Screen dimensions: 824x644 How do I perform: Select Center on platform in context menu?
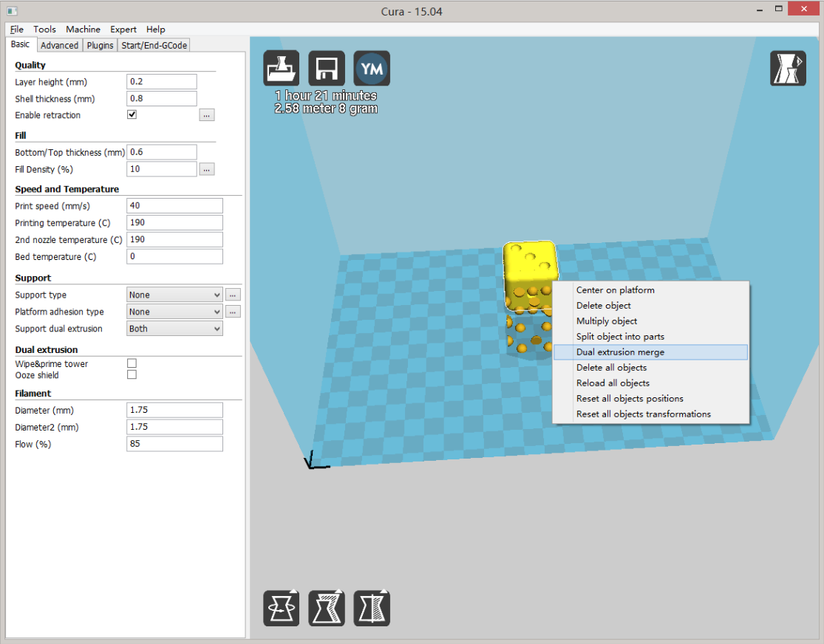pos(616,290)
